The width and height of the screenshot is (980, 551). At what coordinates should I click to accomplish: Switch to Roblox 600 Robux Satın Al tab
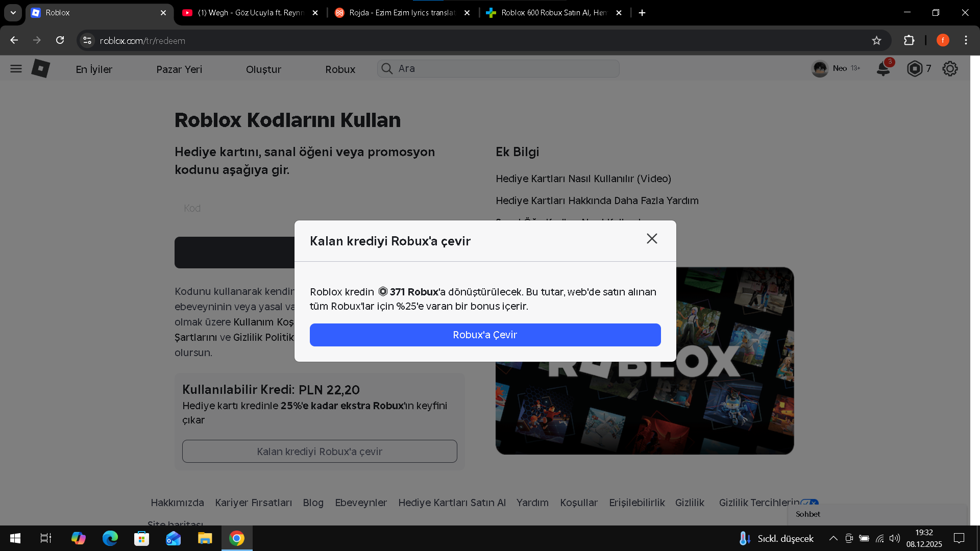(x=554, y=13)
